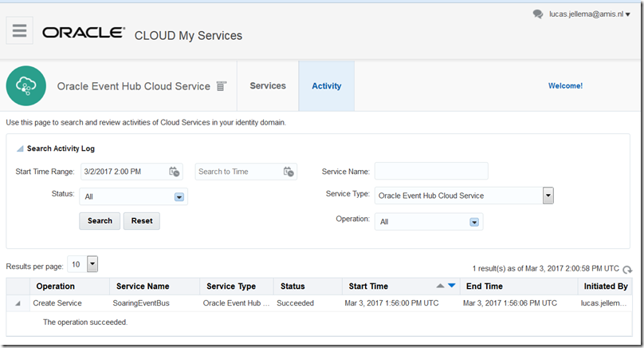This screenshot has height=348, width=644.
Task: Open the Operation dropdown
Action: click(474, 222)
